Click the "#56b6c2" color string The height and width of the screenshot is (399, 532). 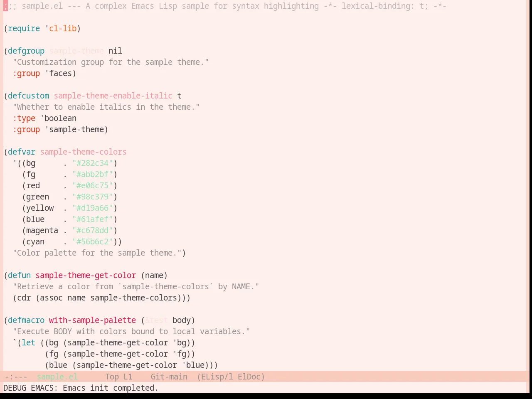coord(92,241)
